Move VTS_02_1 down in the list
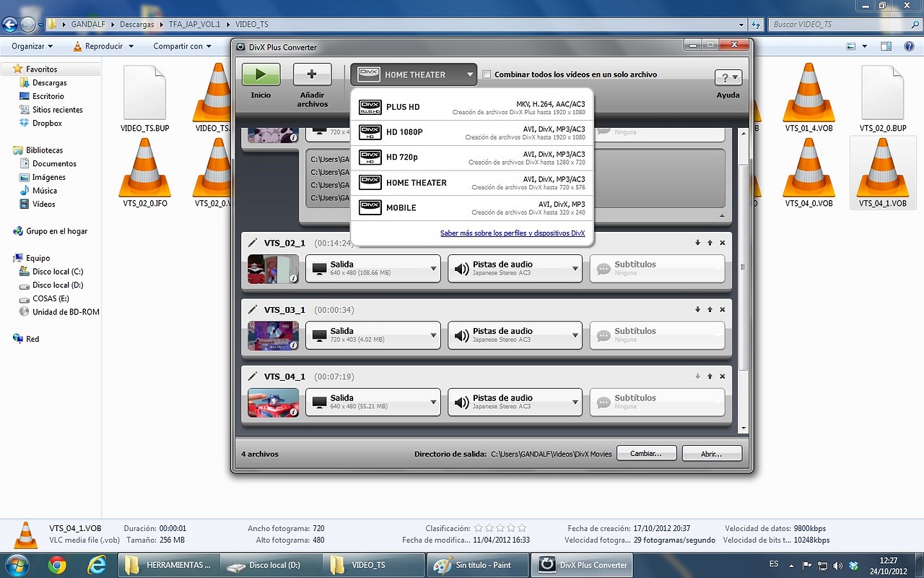Viewport: 924px width, 578px height. pyautogui.click(x=697, y=243)
